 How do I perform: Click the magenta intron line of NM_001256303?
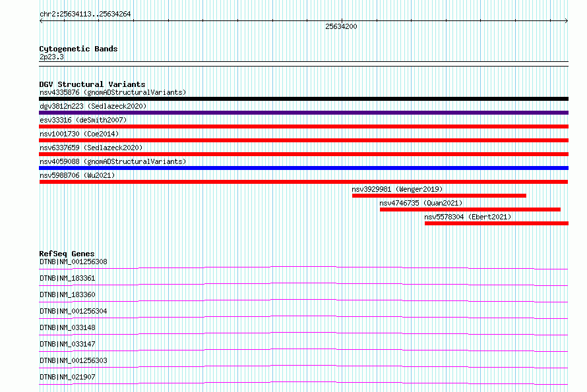point(303,366)
